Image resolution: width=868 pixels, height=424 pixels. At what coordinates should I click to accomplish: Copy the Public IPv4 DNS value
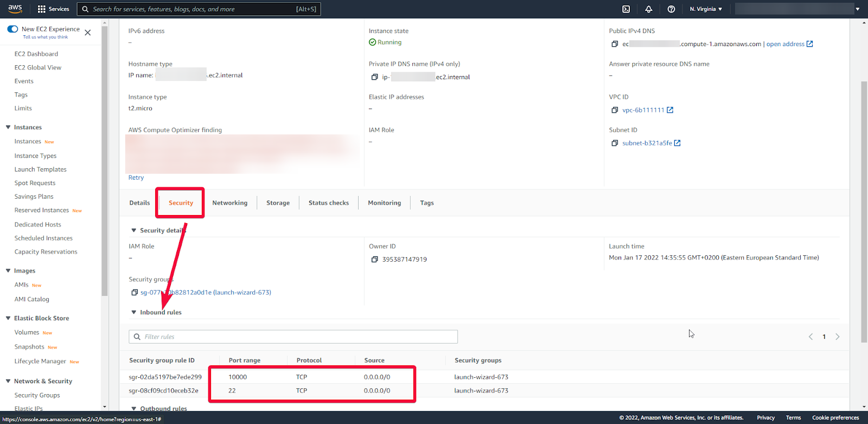pyautogui.click(x=615, y=44)
